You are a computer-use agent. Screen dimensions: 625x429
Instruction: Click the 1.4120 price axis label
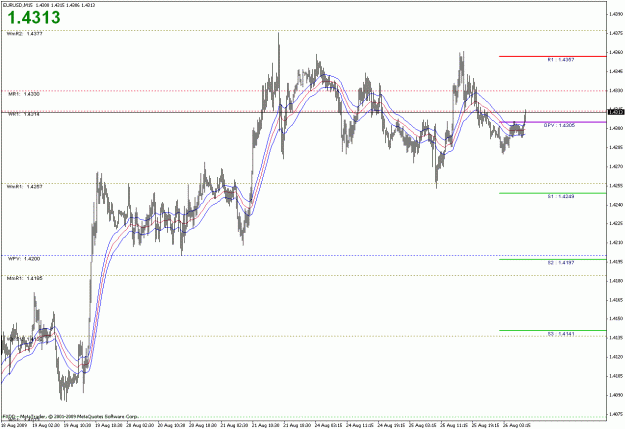[x=616, y=357]
